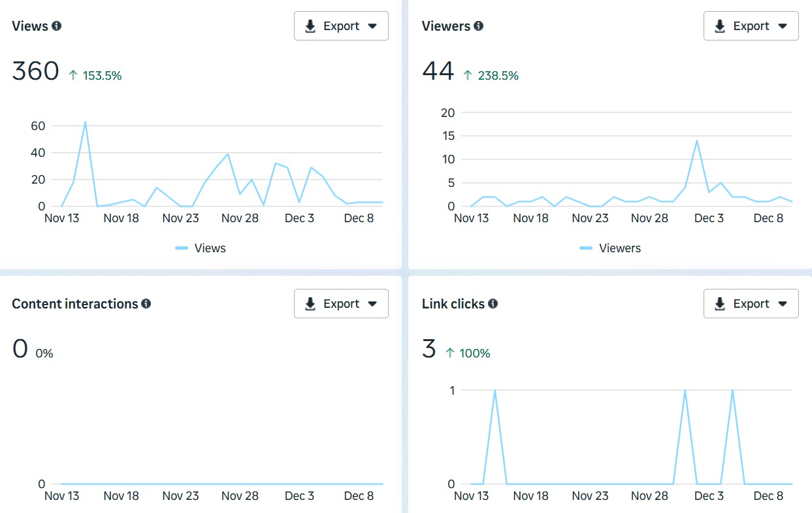Click the Views card title
Screen dimensions: 812x513
point(30,26)
